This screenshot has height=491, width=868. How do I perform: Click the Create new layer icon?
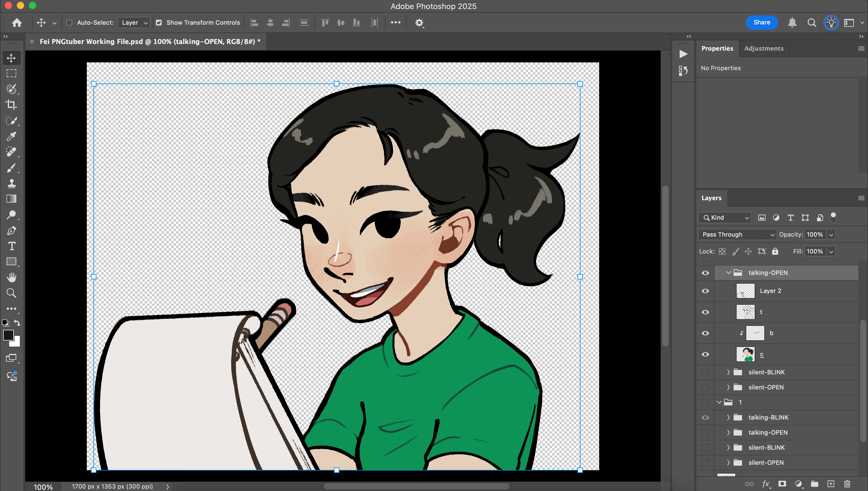(x=831, y=484)
